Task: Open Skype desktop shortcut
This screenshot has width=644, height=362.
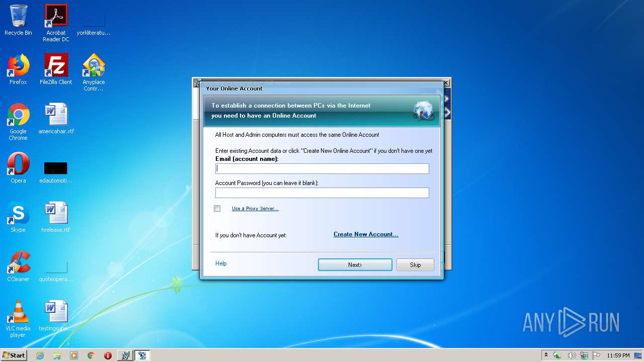Action: click(18, 217)
